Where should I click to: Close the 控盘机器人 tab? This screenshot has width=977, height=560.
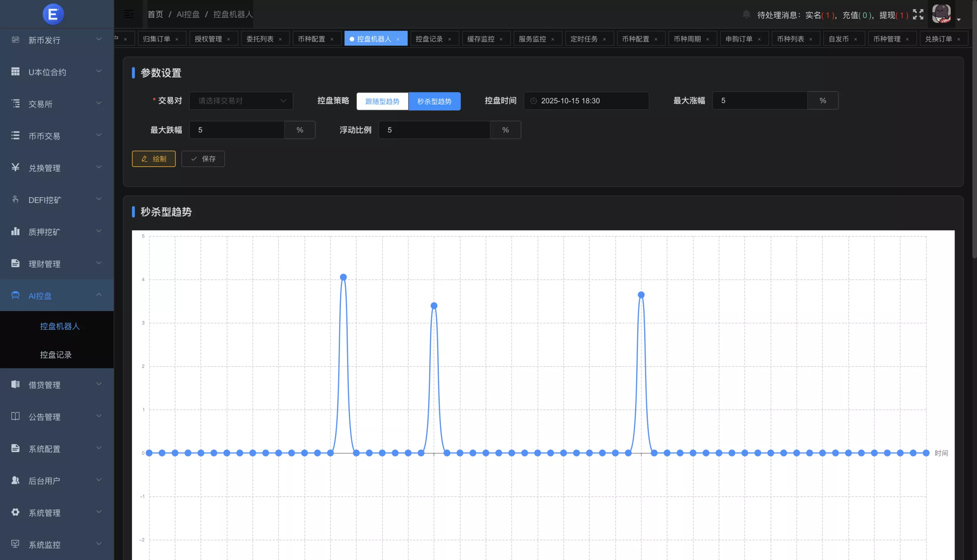click(x=398, y=39)
